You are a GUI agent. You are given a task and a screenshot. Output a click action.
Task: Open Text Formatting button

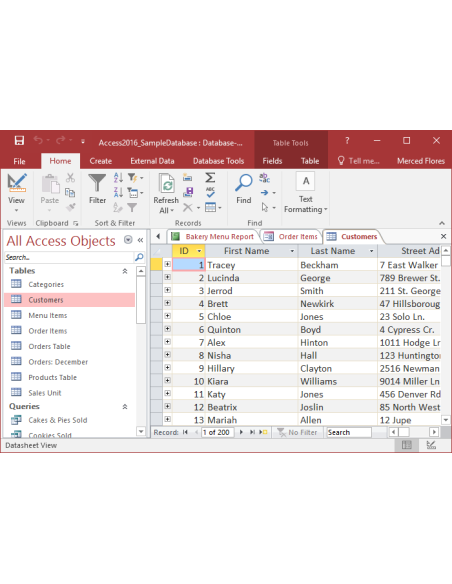click(306, 193)
